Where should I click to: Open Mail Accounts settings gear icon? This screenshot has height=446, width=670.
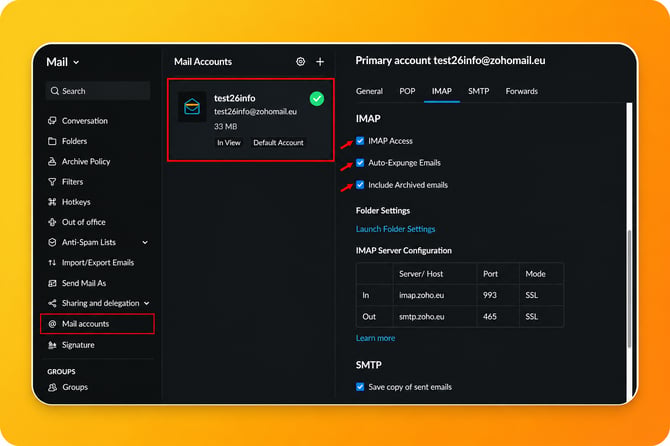tap(300, 62)
